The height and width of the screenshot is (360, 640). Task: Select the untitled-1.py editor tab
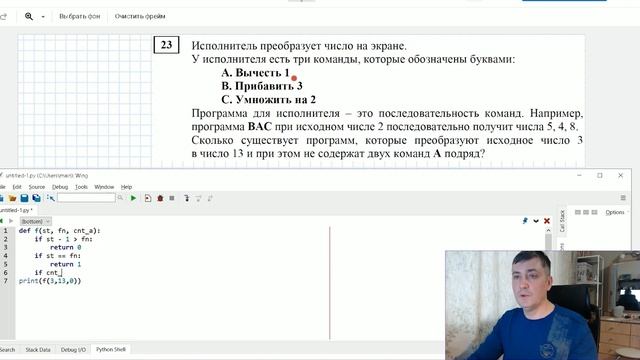tap(16, 210)
